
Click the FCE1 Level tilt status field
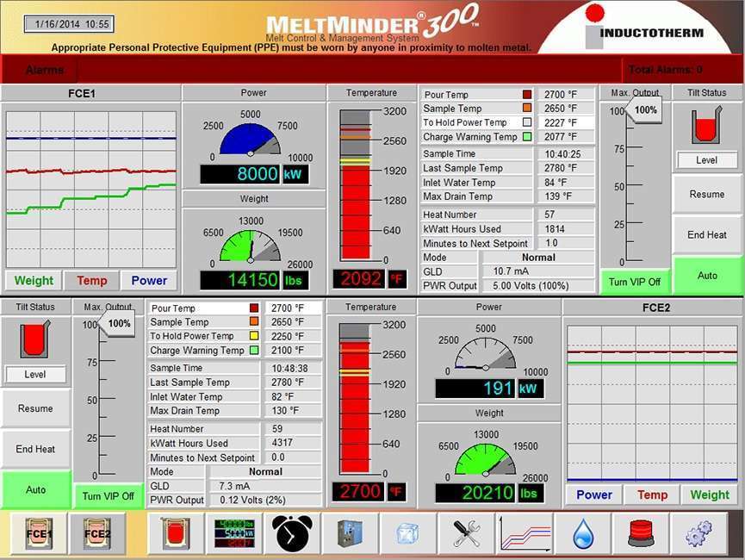click(x=707, y=160)
